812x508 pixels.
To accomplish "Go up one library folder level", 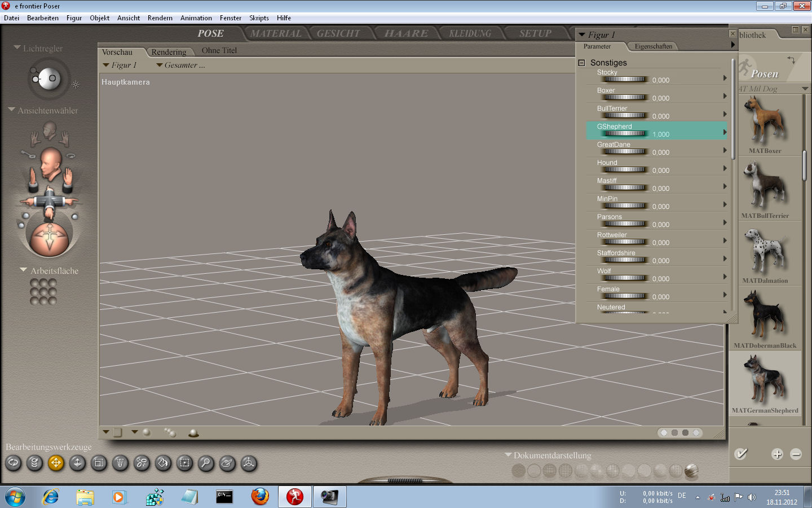I will tap(792, 60).
